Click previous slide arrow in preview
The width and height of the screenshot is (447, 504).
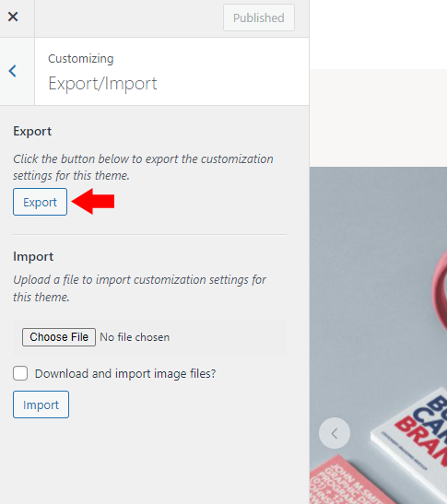click(335, 433)
